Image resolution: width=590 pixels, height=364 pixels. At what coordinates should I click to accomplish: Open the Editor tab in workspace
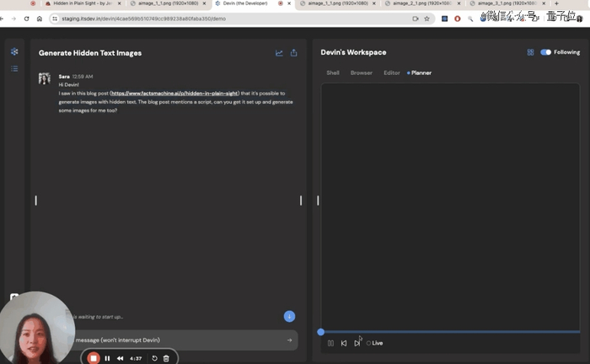pos(392,73)
